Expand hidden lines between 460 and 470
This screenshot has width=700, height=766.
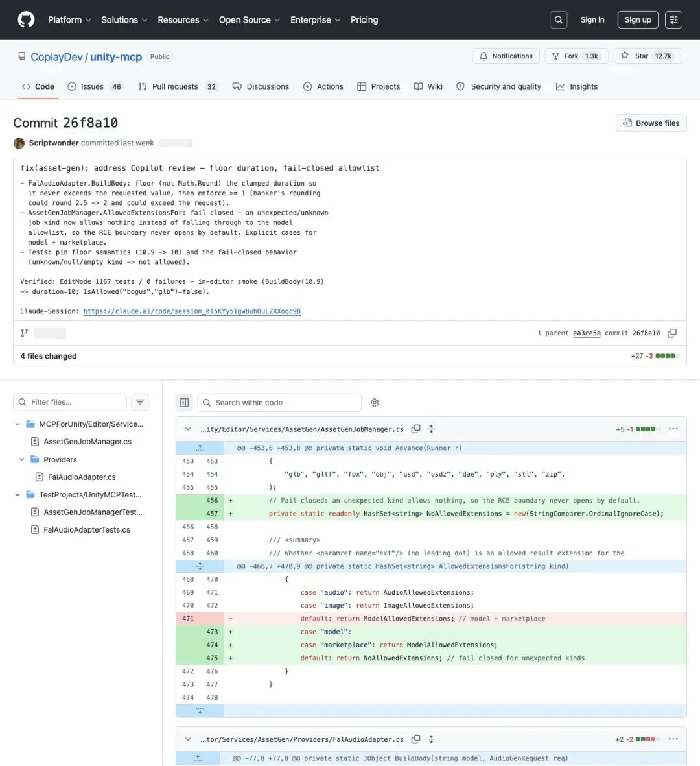[x=200, y=566]
